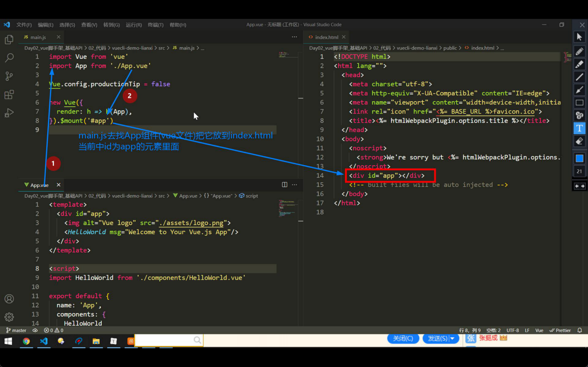Open the Accounts menu icon

tap(9, 299)
